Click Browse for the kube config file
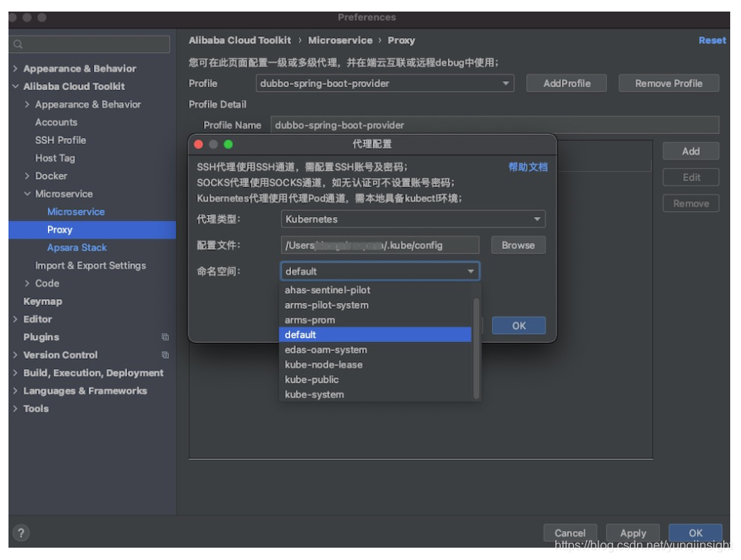The height and width of the screenshot is (560, 741). point(518,245)
